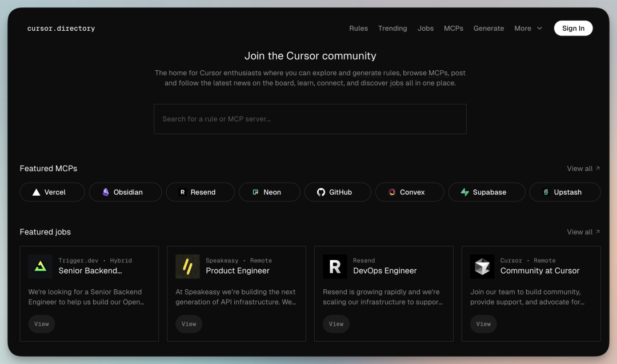Viewport: 617px width, 364px height.
Task: Click the 'Join the Cursor community' heading
Action: (x=310, y=56)
